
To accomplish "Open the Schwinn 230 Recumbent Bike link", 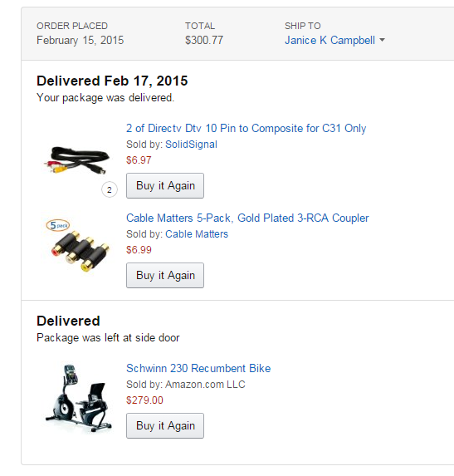I will [x=198, y=368].
